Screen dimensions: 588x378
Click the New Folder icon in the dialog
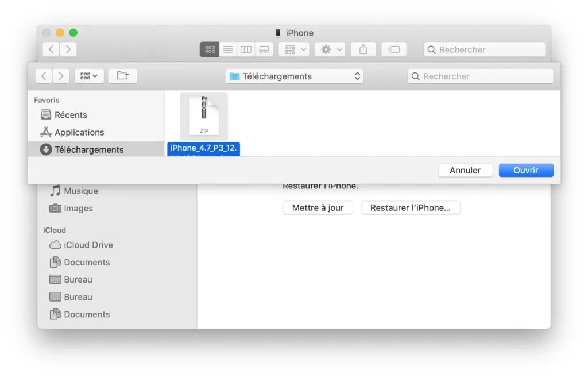[x=122, y=75]
